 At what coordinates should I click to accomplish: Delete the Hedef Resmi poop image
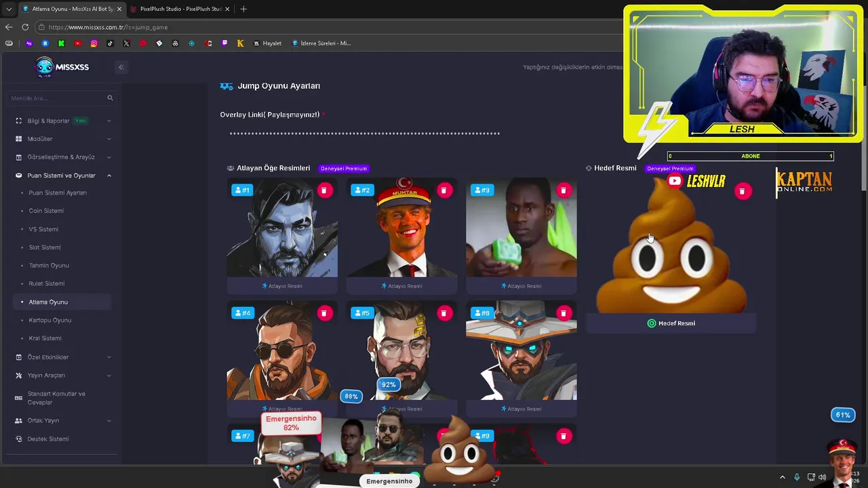[743, 191]
